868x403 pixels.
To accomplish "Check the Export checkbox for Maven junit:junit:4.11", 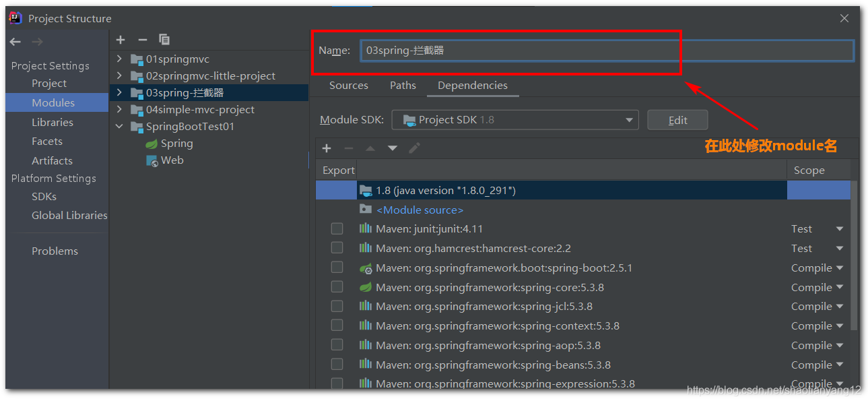I will [x=337, y=228].
